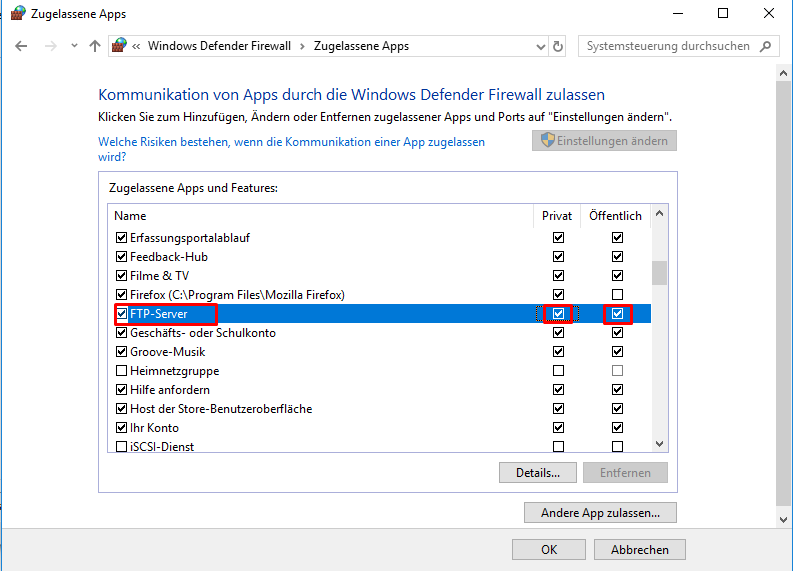Enable Öffentlich checkbox for Firefox

point(617,294)
